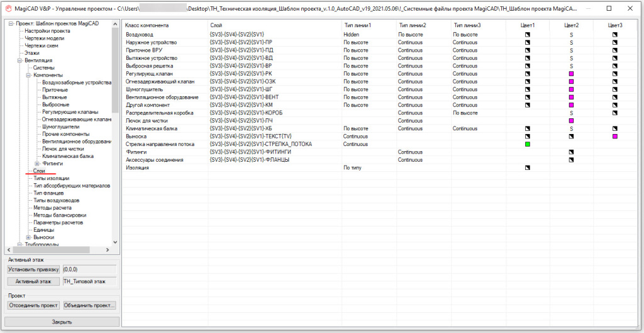Click the TH_Типовой этаж active floor field
644x333 pixels.
coord(90,281)
